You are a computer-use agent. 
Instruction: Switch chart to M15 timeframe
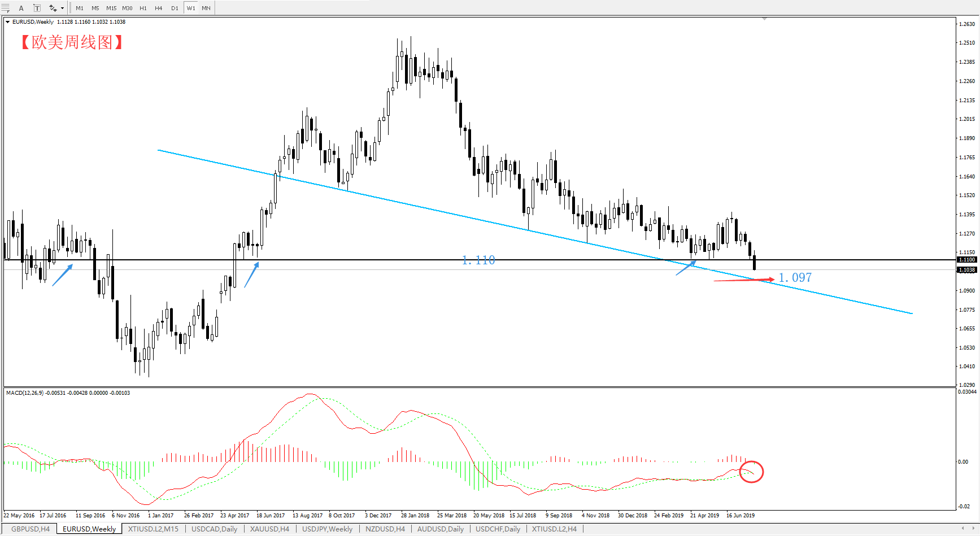[111, 8]
